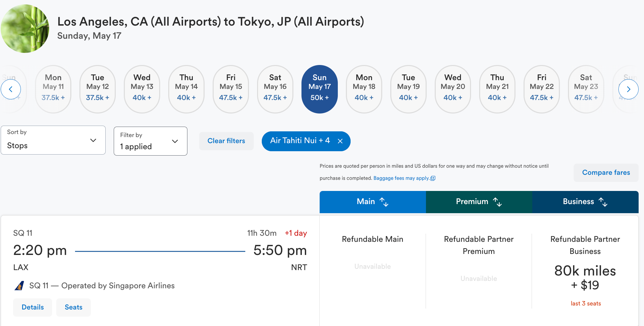Viewport: 644px width, 326px height.
Task: Open the Sort by Stops dropdown
Action: tap(53, 140)
